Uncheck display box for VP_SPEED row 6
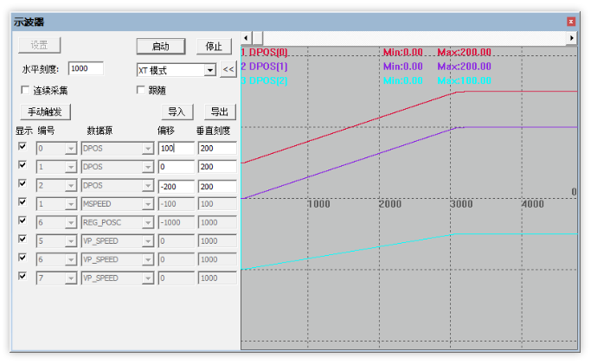Image resolution: width=591 pixels, height=364 pixels. [x=22, y=257]
